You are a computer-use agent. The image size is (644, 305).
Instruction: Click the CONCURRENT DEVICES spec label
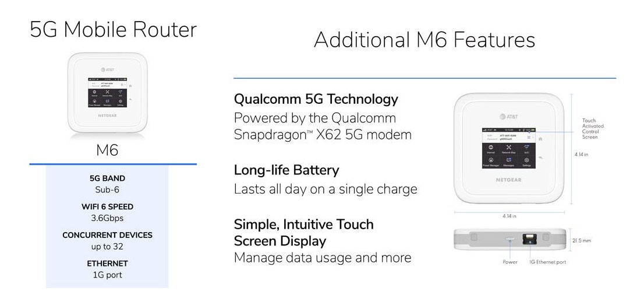click(107, 235)
